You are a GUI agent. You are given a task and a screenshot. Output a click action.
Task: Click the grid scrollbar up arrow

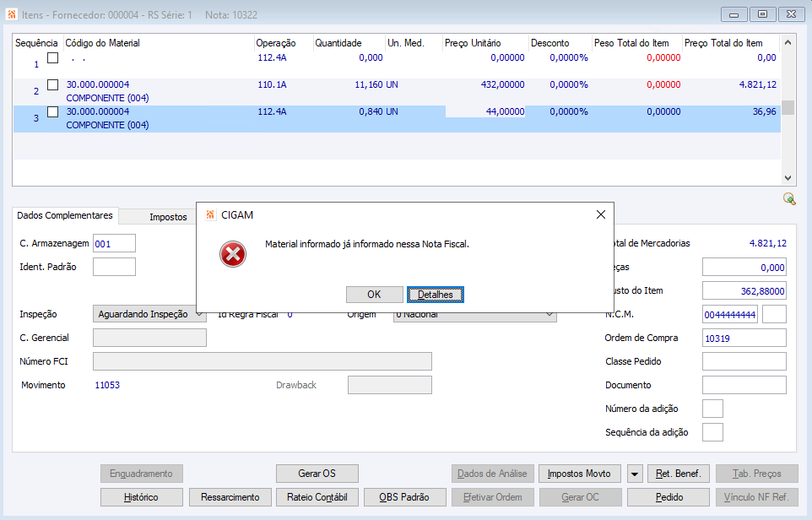click(788, 42)
